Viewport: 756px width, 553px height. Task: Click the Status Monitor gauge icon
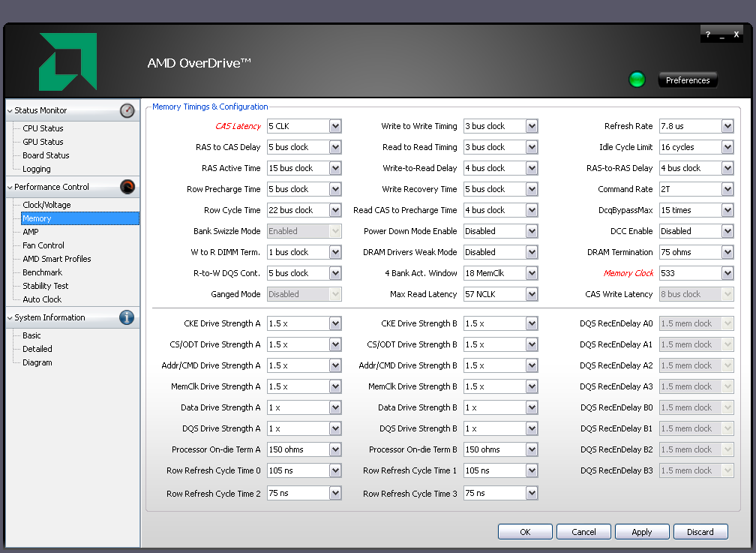point(127,110)
